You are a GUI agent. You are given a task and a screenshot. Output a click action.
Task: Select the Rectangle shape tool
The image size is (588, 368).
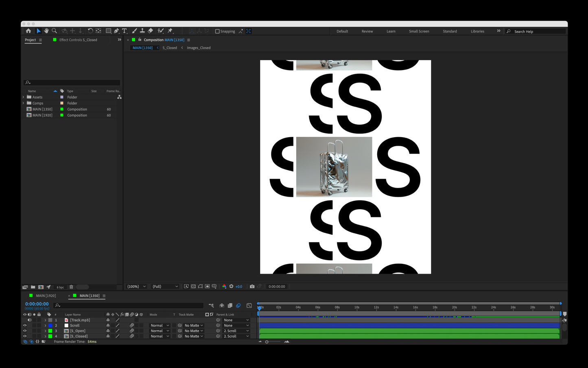[108, 31]
